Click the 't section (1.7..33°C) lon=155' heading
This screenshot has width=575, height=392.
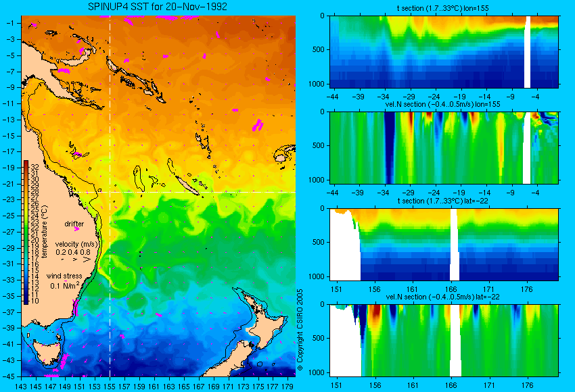click(442, 7)
